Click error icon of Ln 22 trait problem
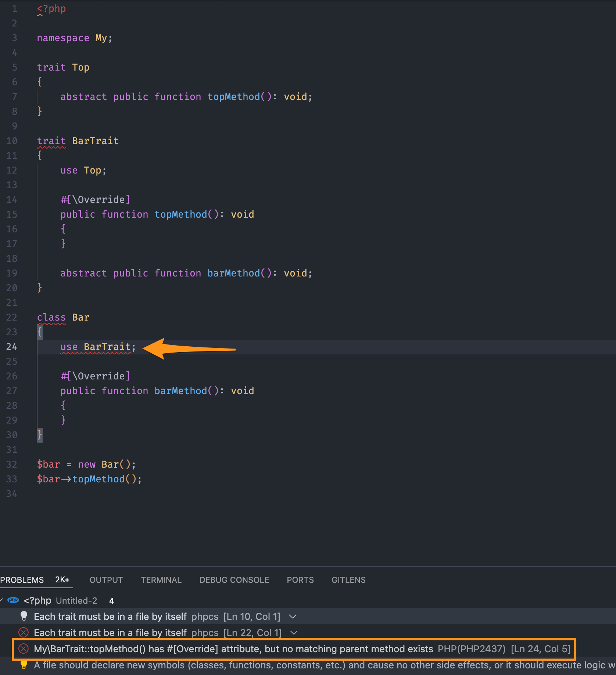This screenshot has height=675, width=616. tap(24, 633)
